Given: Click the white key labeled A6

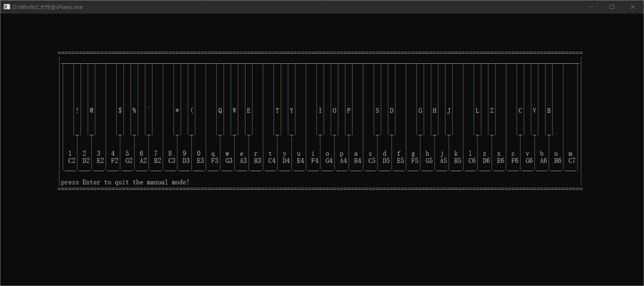Looking at the screenshot, I should pyautogui.click(x=542, y=157).
